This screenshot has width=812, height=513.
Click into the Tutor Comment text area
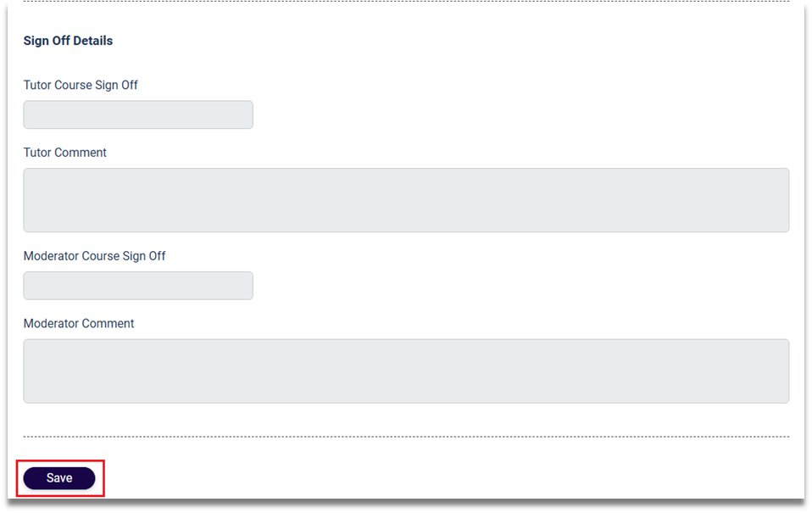[x=406, y=200]
